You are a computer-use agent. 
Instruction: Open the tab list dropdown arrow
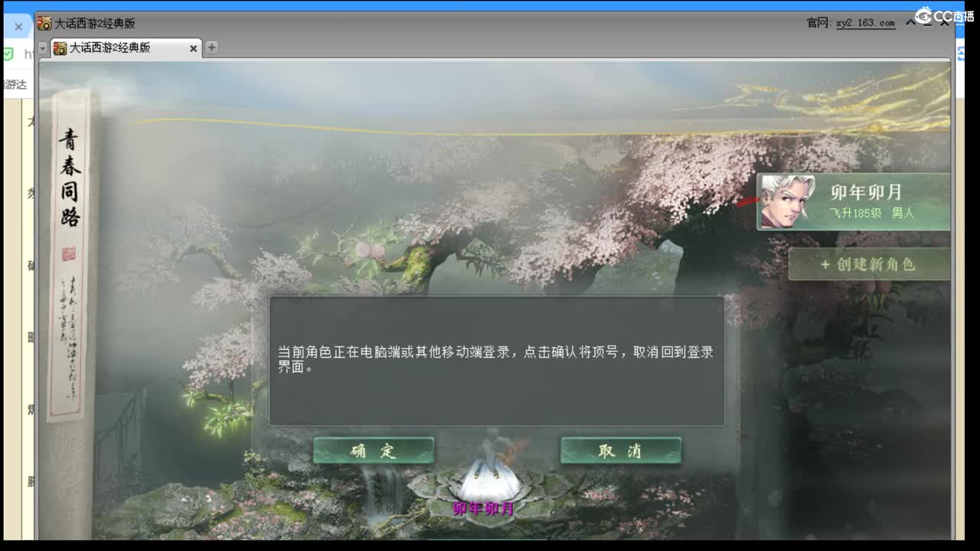click(x=43, y=48)
